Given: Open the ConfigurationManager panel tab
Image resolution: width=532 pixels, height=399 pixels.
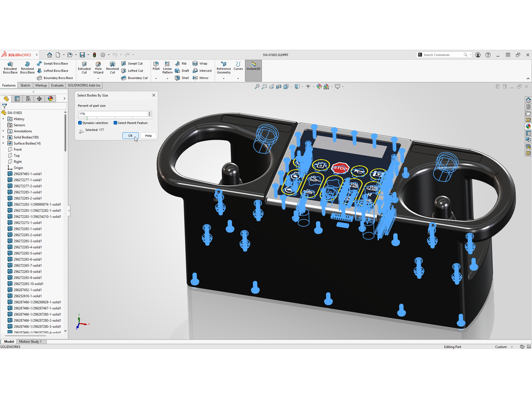Looking at the screenshot, I should [28, 99].
